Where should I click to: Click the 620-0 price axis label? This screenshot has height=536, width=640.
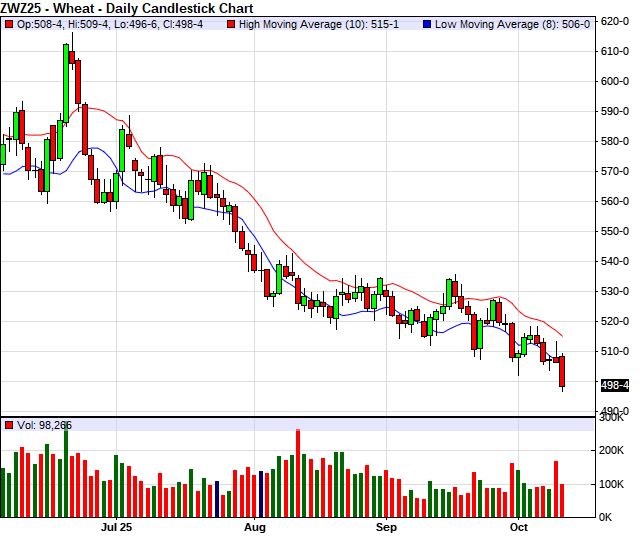614,21
